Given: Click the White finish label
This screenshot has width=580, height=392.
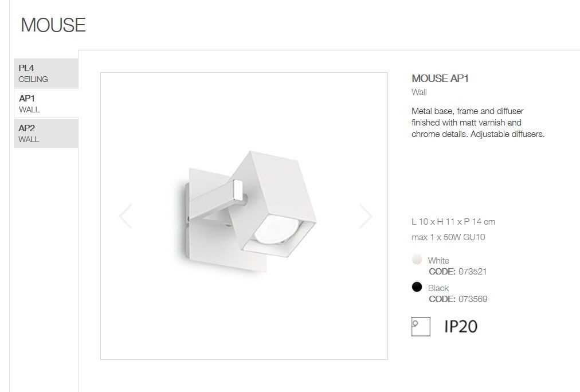Looking at the screenshot, I should coord(438,260).
